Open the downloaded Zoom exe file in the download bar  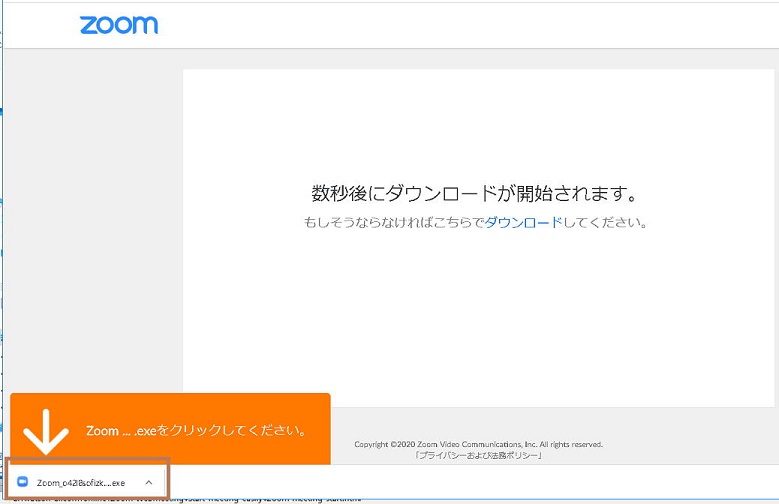(x=81, y=483)
